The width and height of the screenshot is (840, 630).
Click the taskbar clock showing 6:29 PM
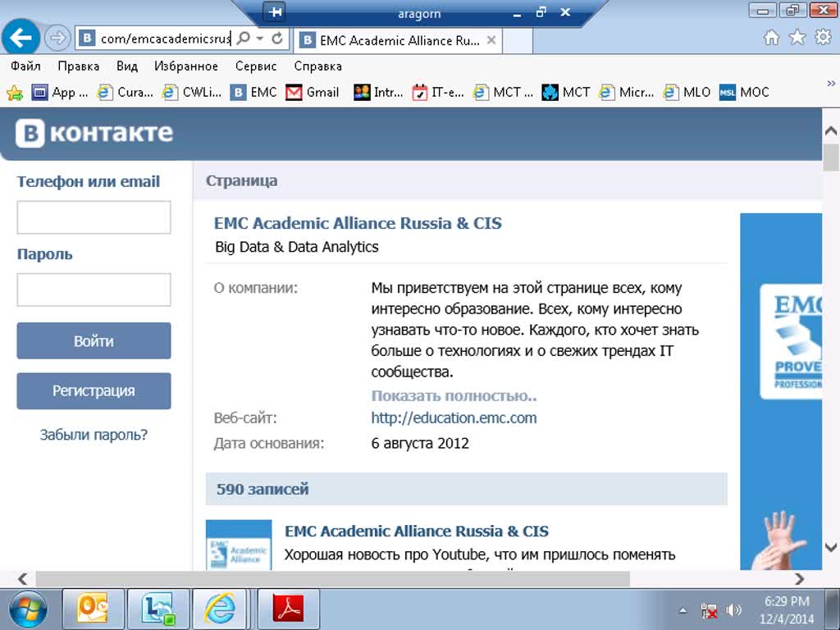[x=787, y=609]
